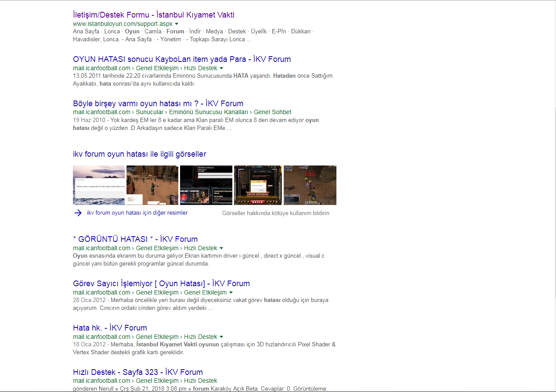Click snippet starting 'Oyun esnasında ekranım'
This screenshot has height=392, width=556.
click(x=199, y=260)
